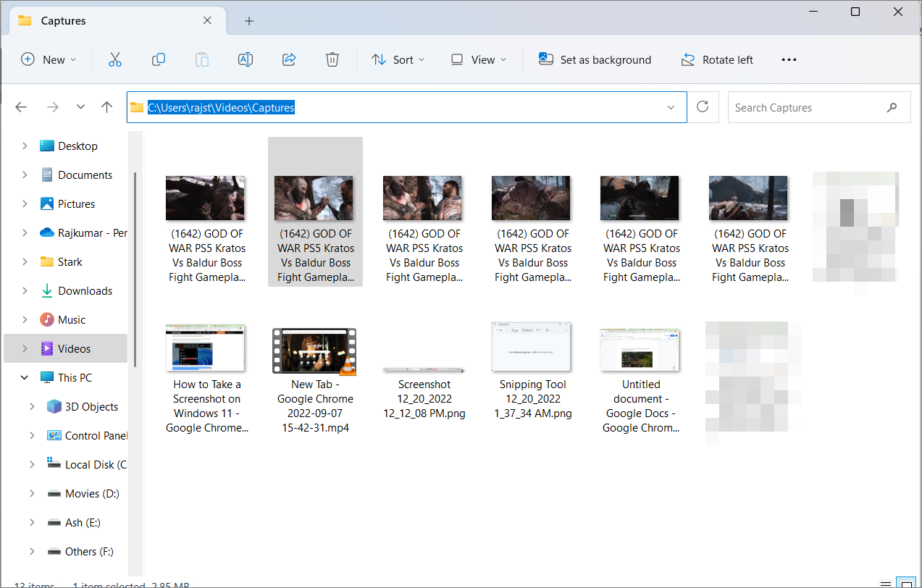
Task: Expand the Documents tree node
Action: click(x=25, y=175)
